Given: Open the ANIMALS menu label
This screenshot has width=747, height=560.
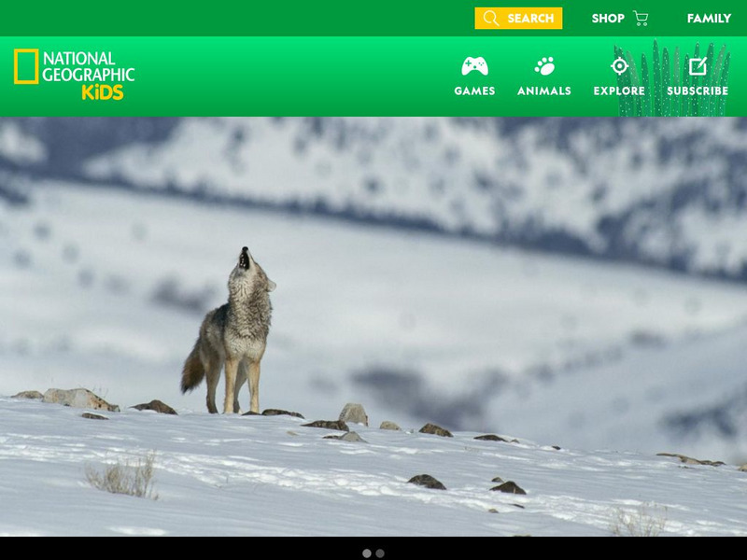Looking at the screenshot, I should pos(544,91).
